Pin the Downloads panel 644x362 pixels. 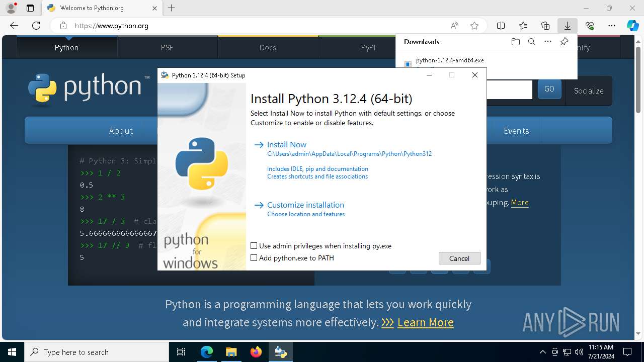(x=564, y=42)
